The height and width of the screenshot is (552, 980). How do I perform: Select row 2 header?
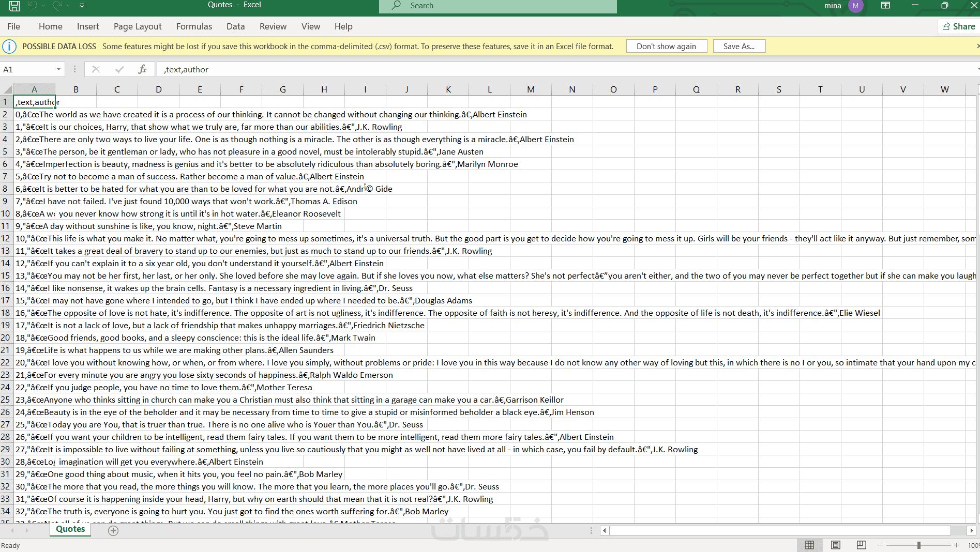click(x=6, y=114)
